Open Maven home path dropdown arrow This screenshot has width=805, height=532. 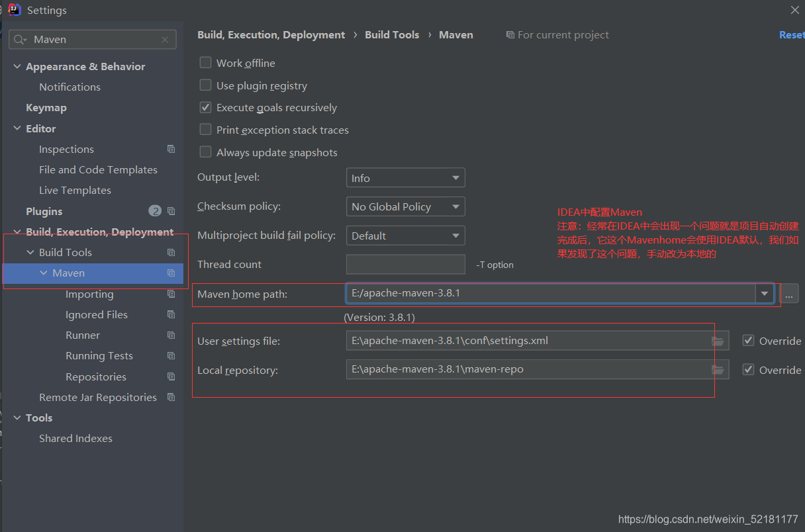(x=765, y=293)
